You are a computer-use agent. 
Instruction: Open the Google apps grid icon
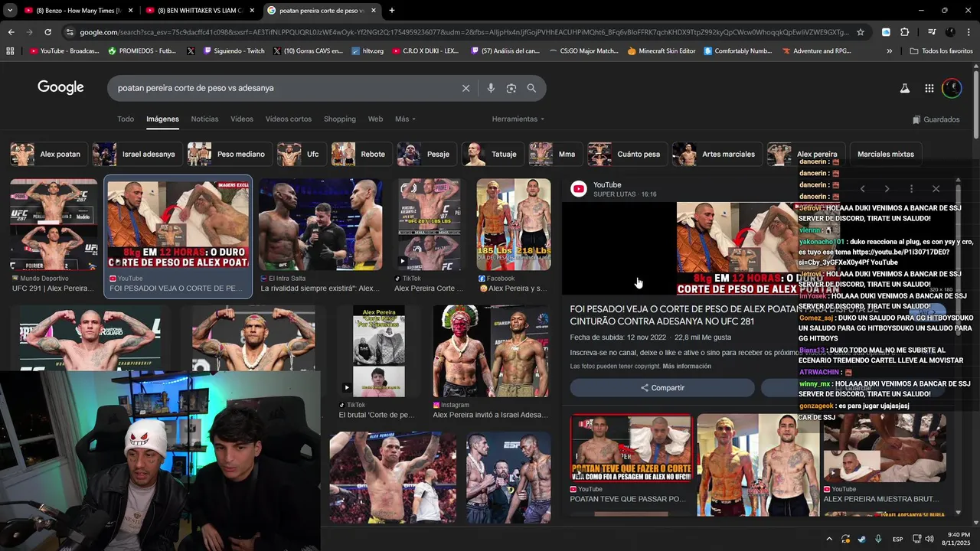(x=929, y=88)
